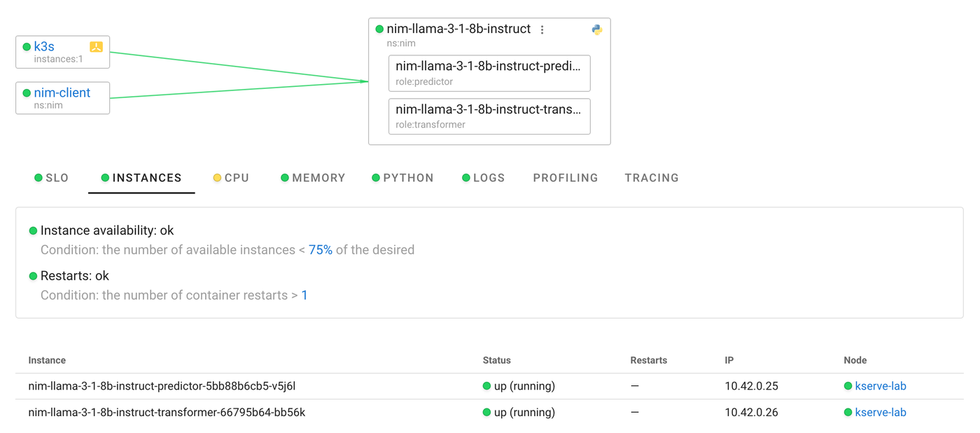Click the green status dot beside k3s
980x433 pixels.
27,47
